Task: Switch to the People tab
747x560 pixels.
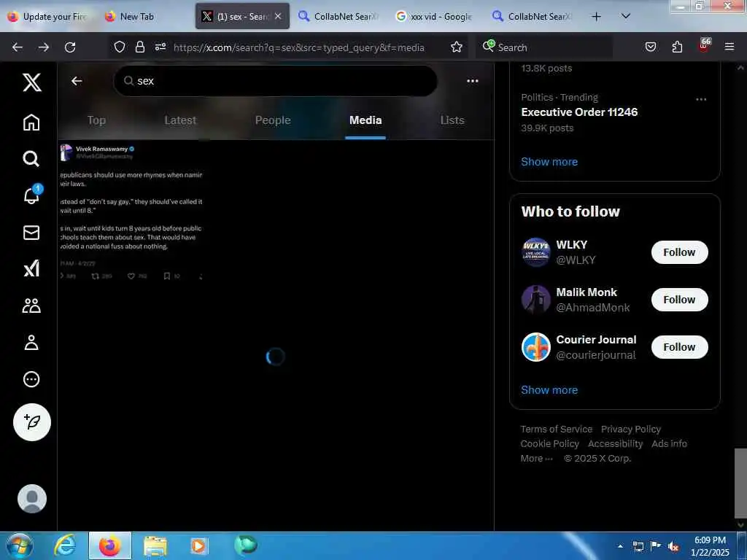Action: point(273,120)
